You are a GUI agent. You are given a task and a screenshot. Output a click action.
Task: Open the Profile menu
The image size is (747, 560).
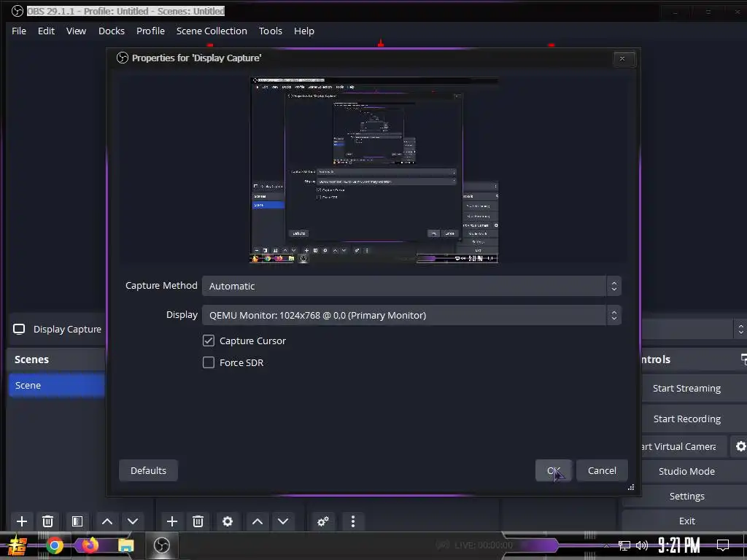pos(150,31)
